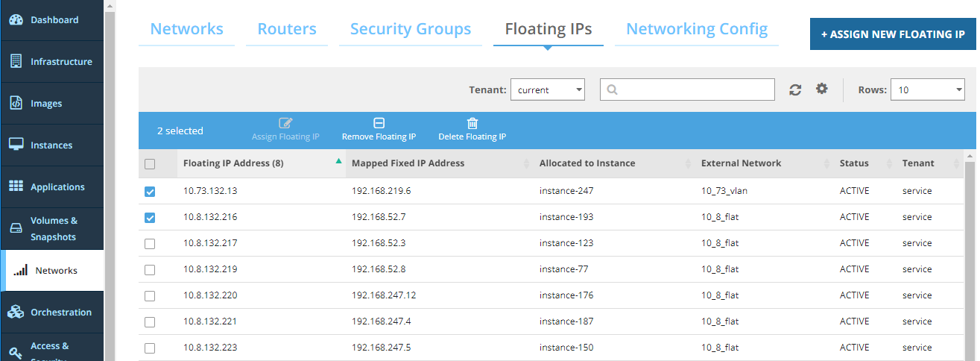Toggle the select-all header checkbox
980x361 pixels.
pyautogui.click(x=150, y=164)
